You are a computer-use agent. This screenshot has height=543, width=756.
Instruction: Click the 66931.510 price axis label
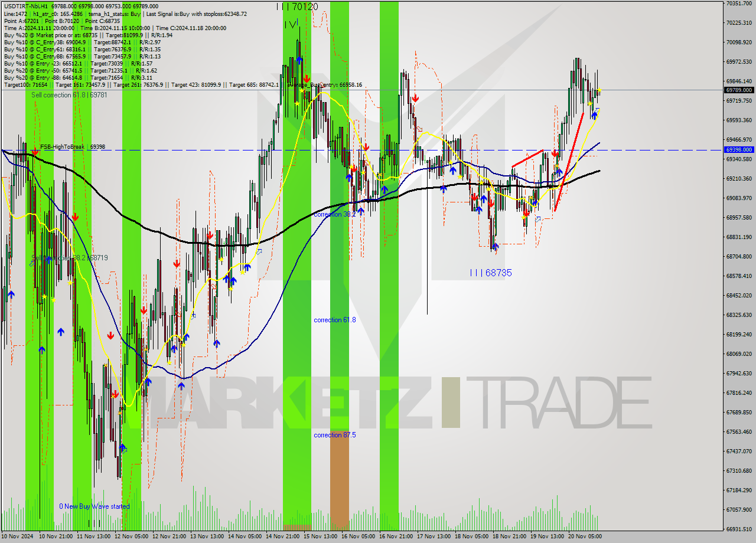(x=739, y=529)
